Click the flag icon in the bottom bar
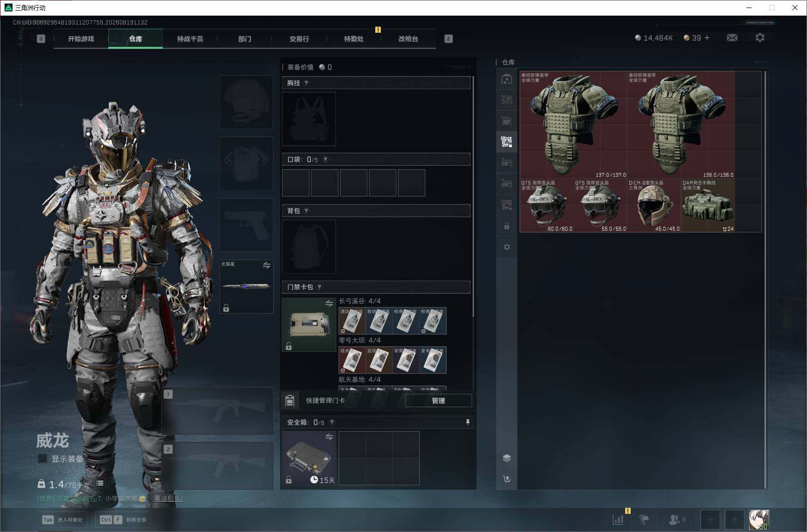 click(x=644, y=519)
